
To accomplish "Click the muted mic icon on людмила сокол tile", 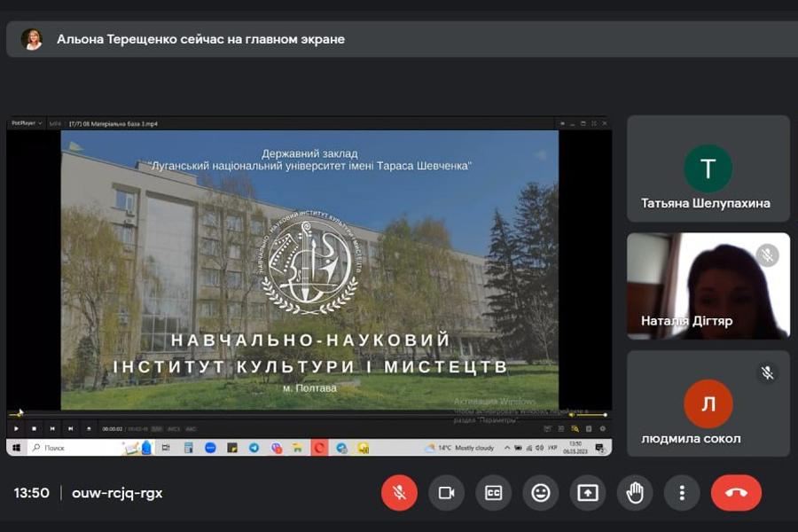I will tap(767, 372).
